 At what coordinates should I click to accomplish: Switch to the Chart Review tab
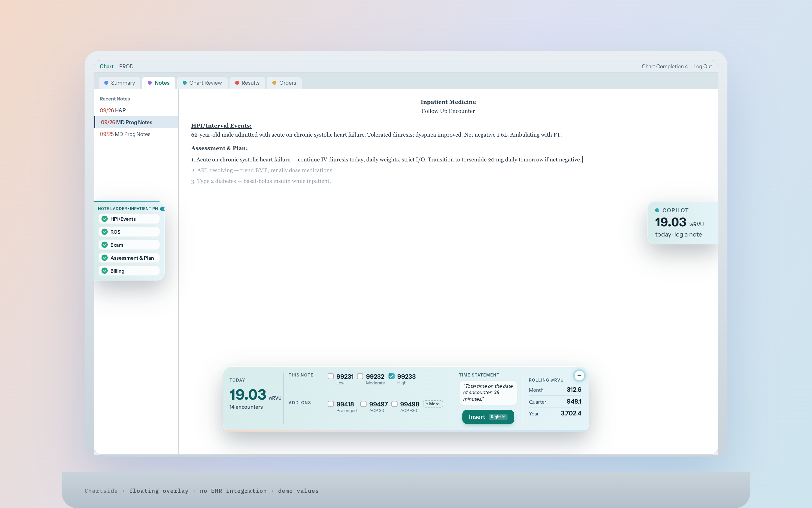(x=202, y=83)
